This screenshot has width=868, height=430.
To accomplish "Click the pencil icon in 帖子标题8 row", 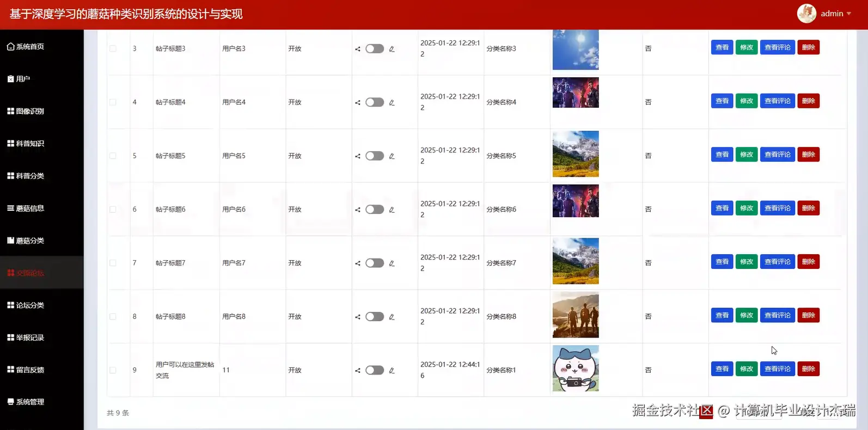I will (x=392, y=317).
